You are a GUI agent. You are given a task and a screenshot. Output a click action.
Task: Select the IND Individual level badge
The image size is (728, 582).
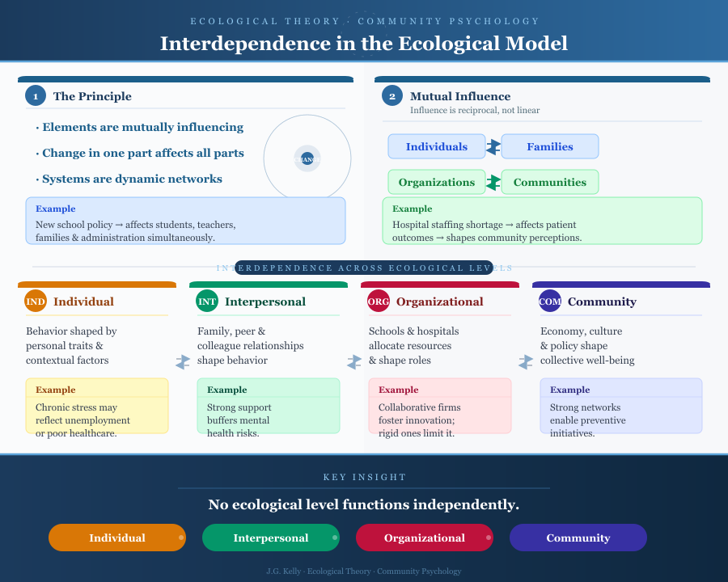point(36,301)
